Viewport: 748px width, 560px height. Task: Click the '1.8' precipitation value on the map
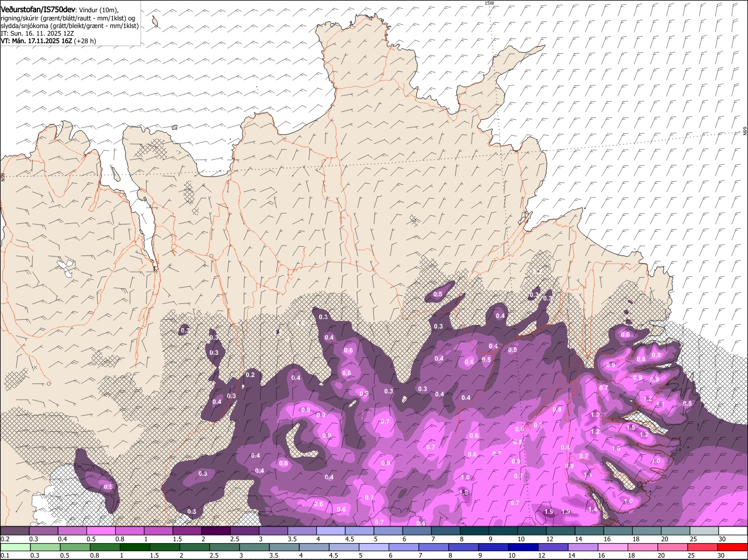coord(464,493)
